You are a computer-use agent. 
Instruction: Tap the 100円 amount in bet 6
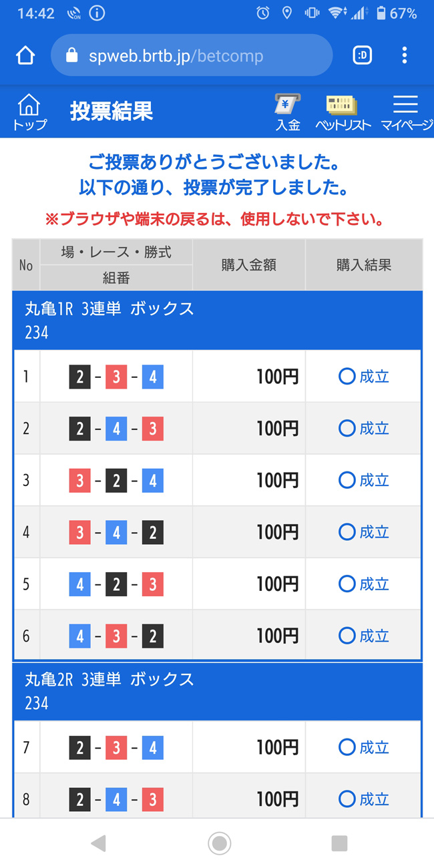tap(277, 636)
